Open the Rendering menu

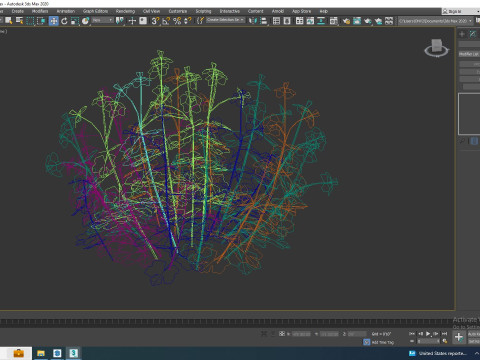point(125,11)
